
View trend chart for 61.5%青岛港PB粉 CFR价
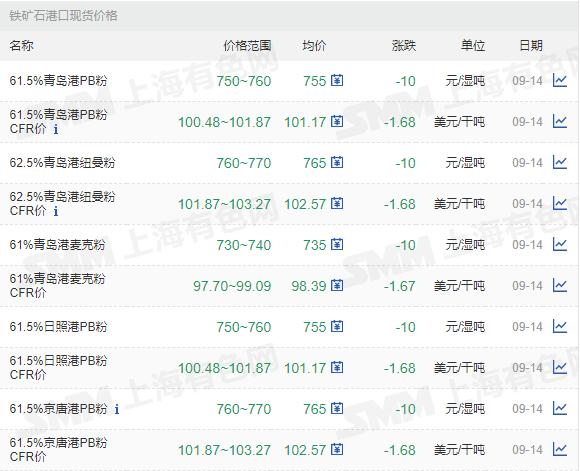(560, 121)
